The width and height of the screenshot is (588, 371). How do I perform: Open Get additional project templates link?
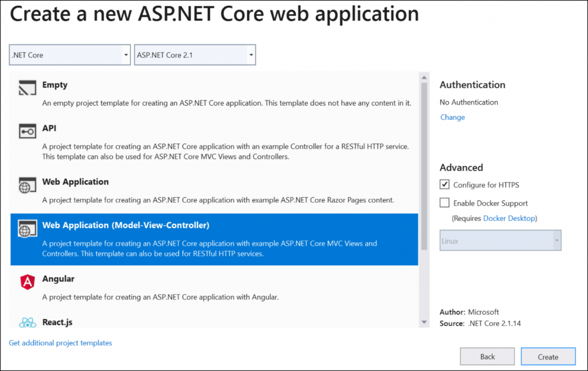(x=60, y=343)
